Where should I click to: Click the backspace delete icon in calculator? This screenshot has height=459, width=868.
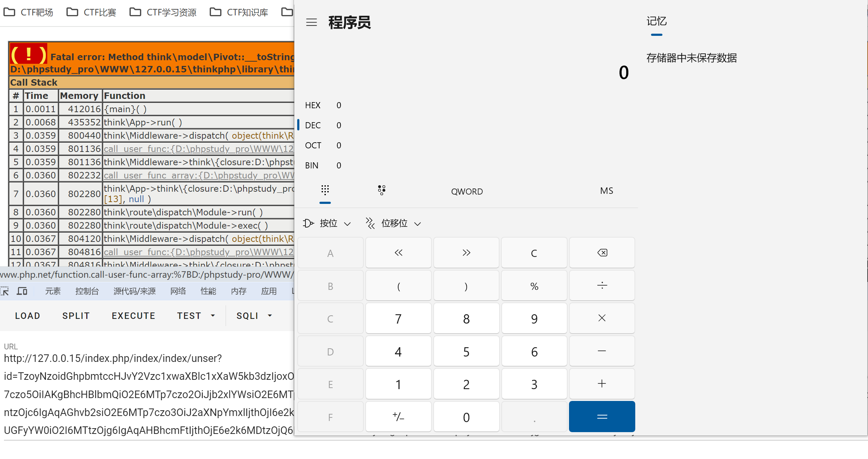pyautogui.click(x=602, y=253)
